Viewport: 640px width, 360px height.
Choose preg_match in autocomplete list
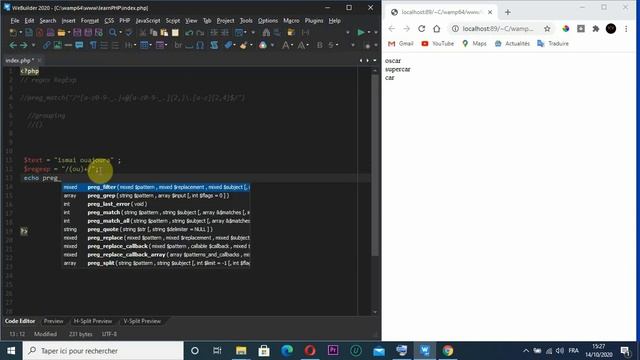point(156,212)
